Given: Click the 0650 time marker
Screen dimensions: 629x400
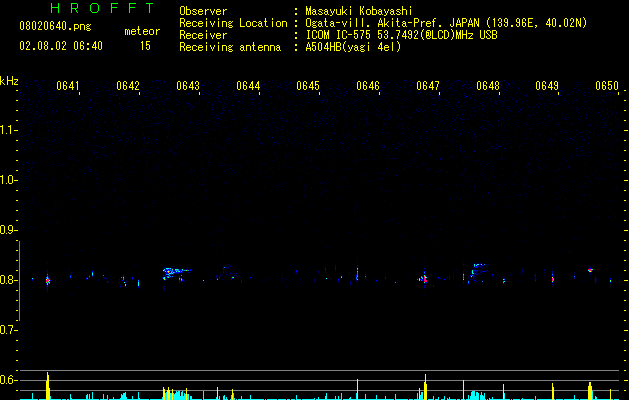Looking at the screenshot, I should [607, 86].
